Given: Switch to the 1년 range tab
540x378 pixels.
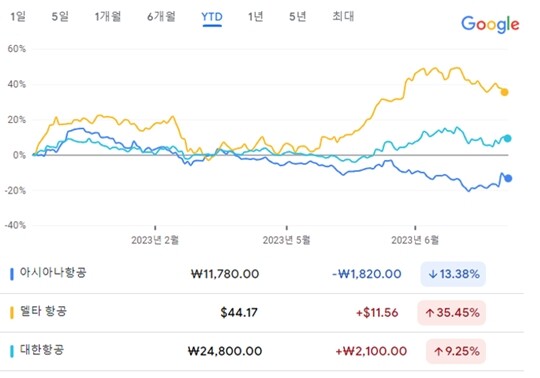Looking at the screenshot, I should coord(256,17).
